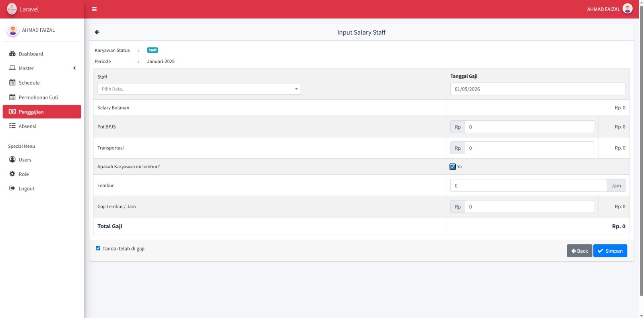Click the hamburger menu icon in top bar

[94, 9]
